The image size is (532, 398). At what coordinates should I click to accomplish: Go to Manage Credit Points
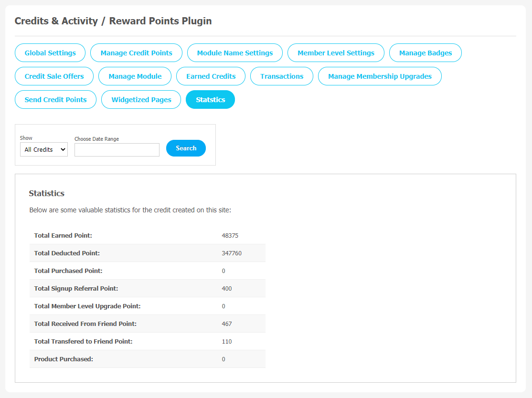point(137,53)
